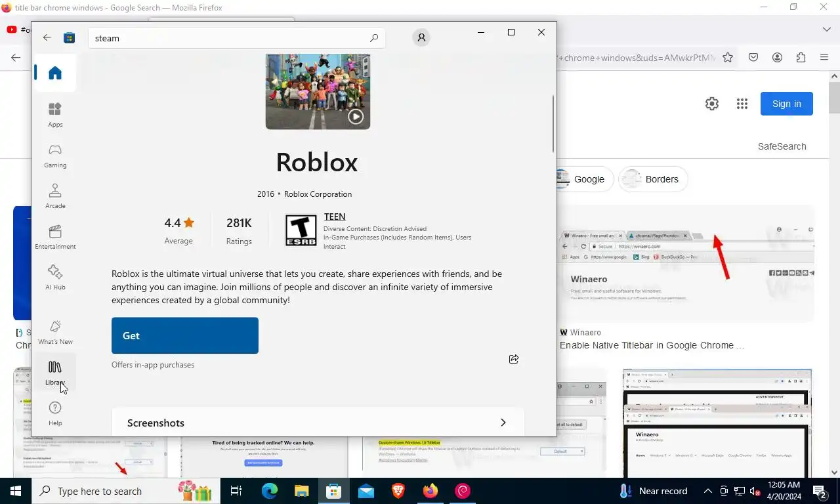Click the Near record weather widget
Viewport: 840px width, 504px height.
point(653,491)
